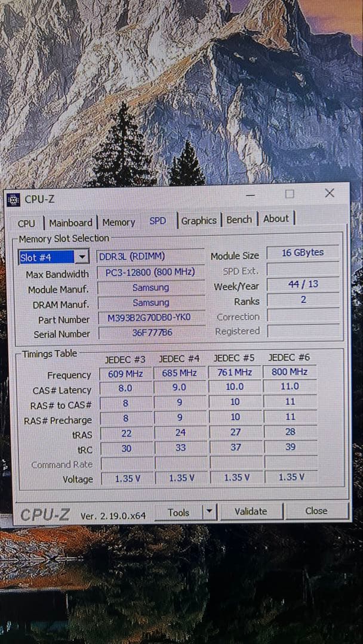Switch to the Memory tab

tap(118, 222)
